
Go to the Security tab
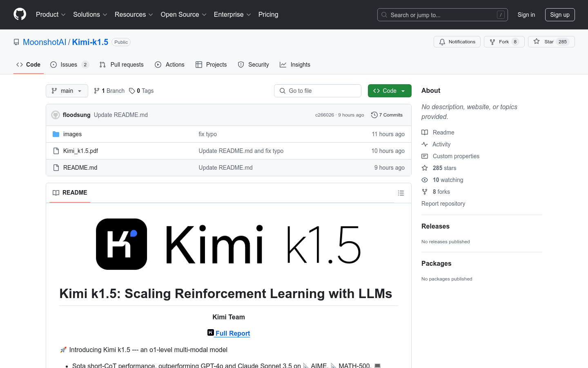point(254,65)
